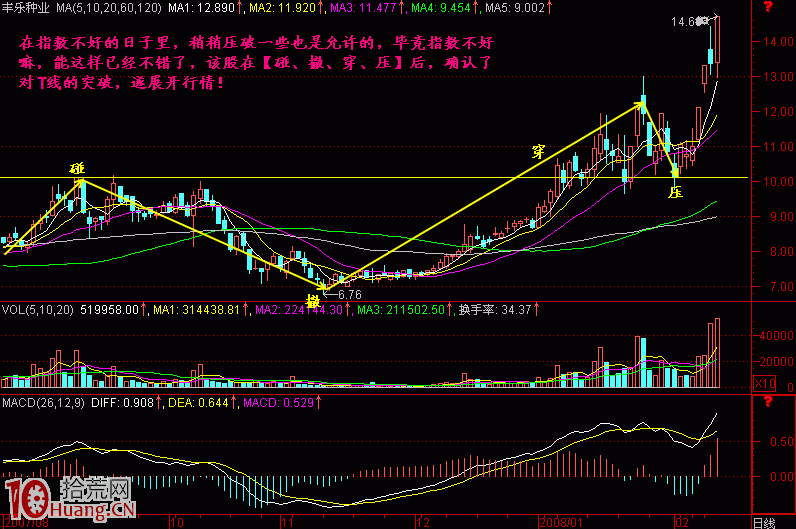This screenshot has height=529, width=796.
Task: Click the magenta MA3: 11.477 value
Action: click(x=363, y=8)
